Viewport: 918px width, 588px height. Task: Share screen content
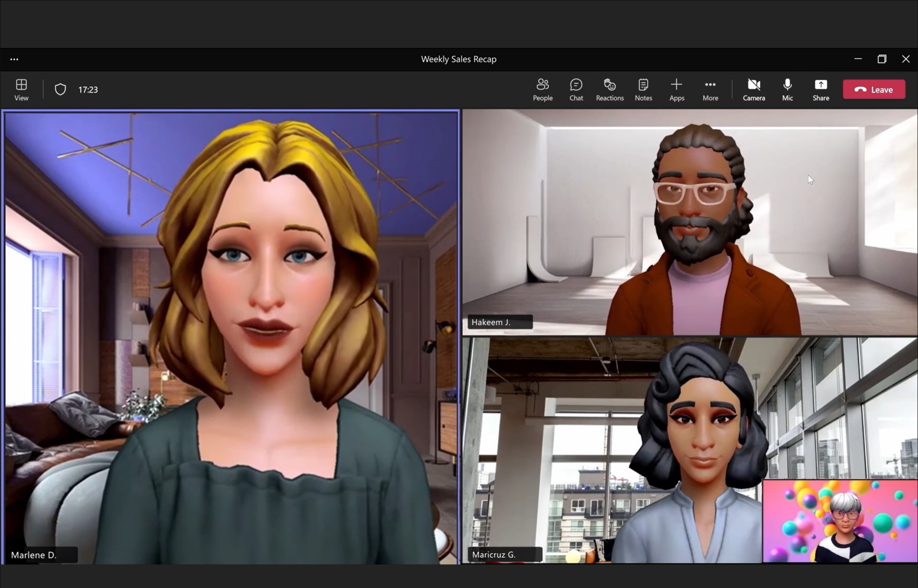click(x=821, y=89)
